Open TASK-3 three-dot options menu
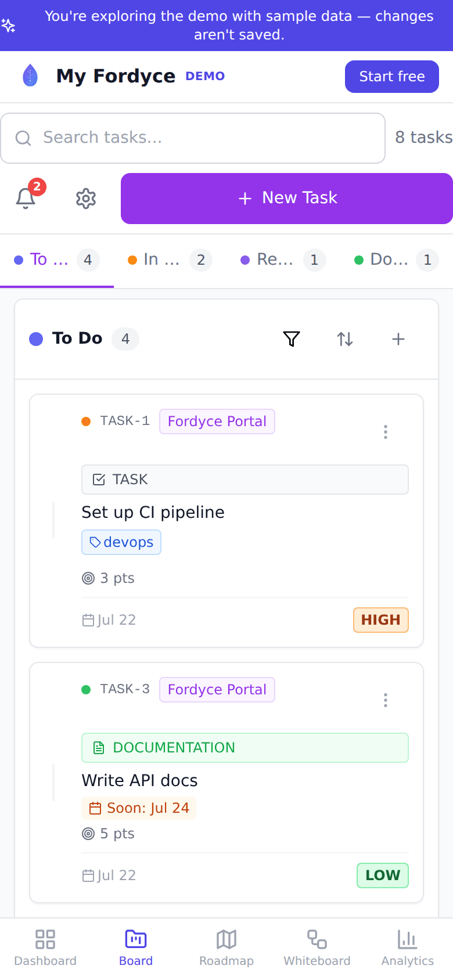The width and height of the screenshot is (453, 980). 386,700
